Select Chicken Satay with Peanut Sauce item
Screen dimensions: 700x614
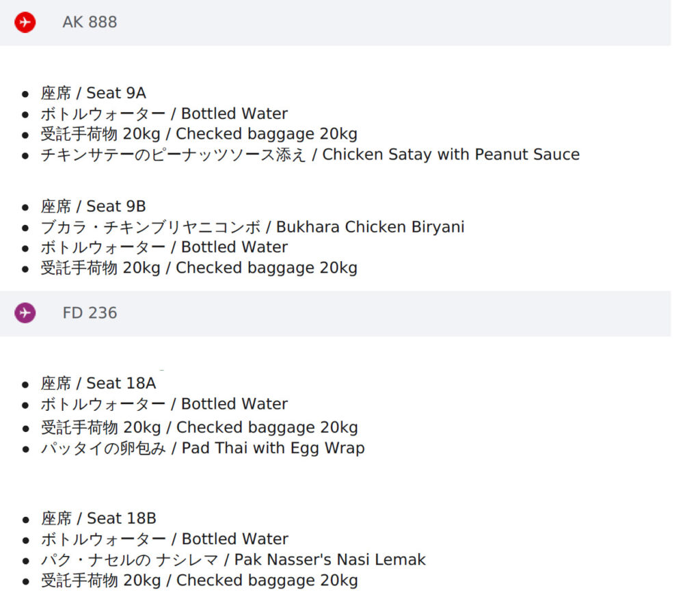point(310,155)
